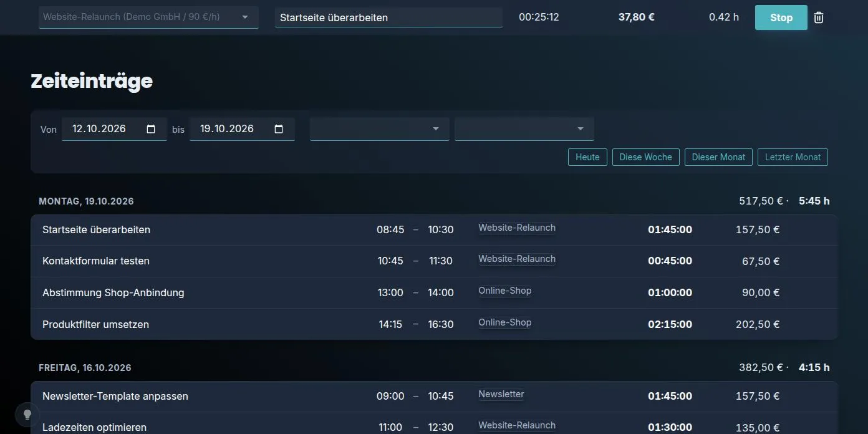The width and height of the screenshot is (868, 434).
Task: Click amount 67,50 €
Action: click(761, 261)
